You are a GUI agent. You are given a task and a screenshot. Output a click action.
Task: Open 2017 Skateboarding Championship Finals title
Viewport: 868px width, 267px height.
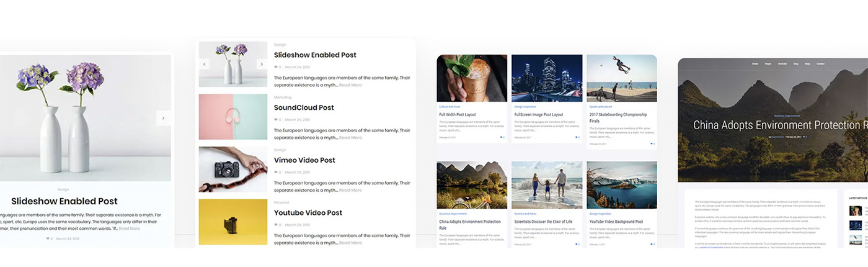pyautogui.click(x=618, y=117)
